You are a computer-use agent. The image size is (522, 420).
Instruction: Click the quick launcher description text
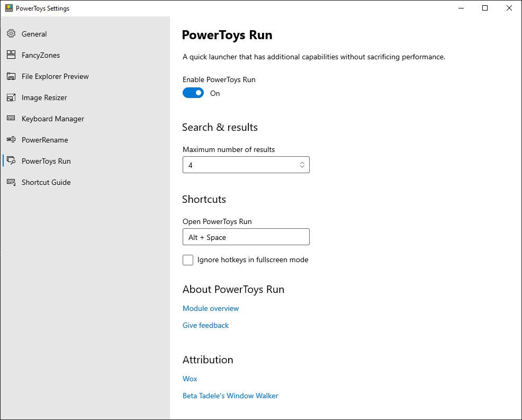314,57
